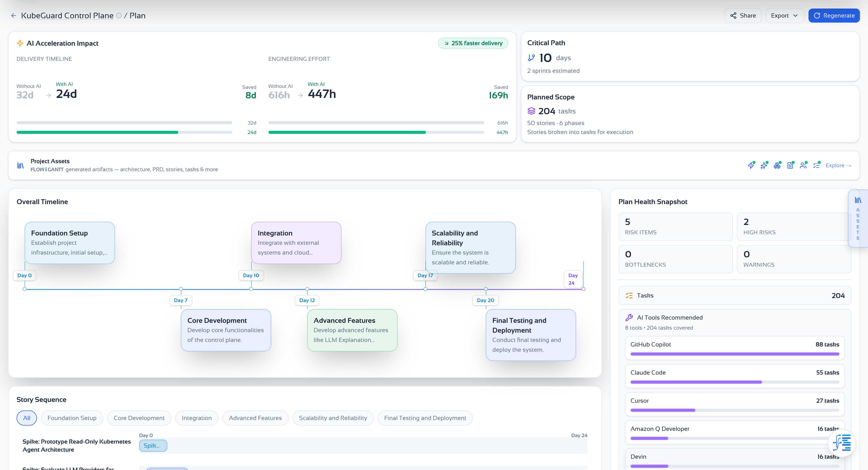Click the info icon next to KubeGuard Control Plane
The width and height of the screenshot is (868, 470).
coord(119,16)
